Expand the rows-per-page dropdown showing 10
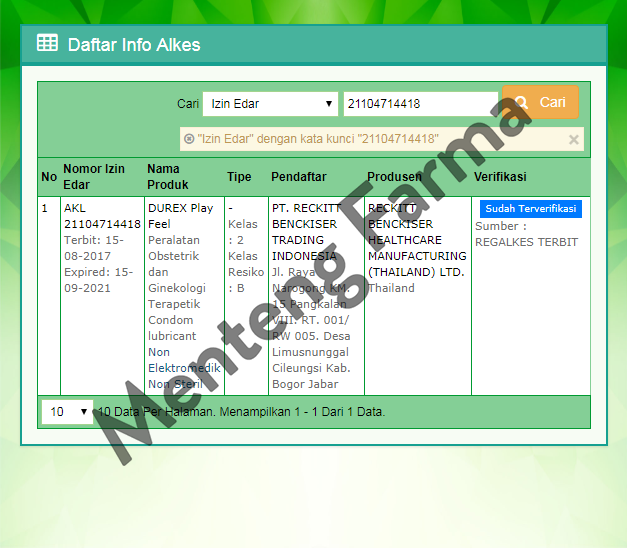Screen dimensions: 627x548 coord(67,411)
